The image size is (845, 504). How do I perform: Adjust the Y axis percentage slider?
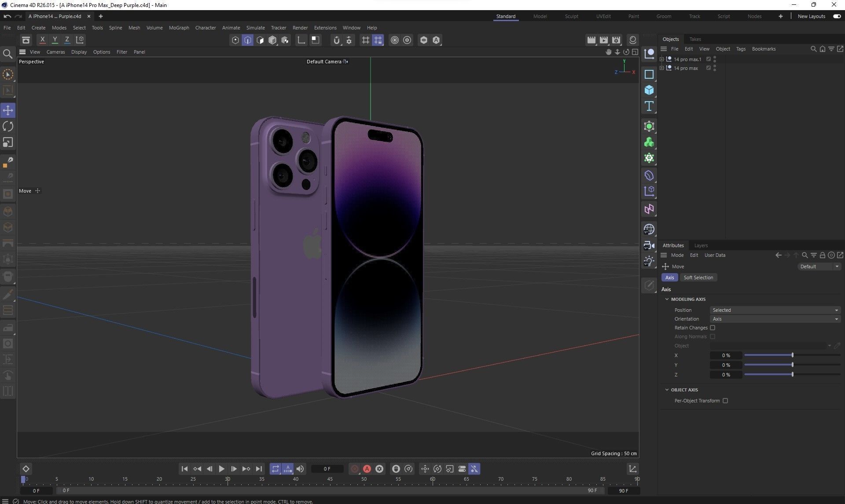pyautogui.click(x=792, y=365)
